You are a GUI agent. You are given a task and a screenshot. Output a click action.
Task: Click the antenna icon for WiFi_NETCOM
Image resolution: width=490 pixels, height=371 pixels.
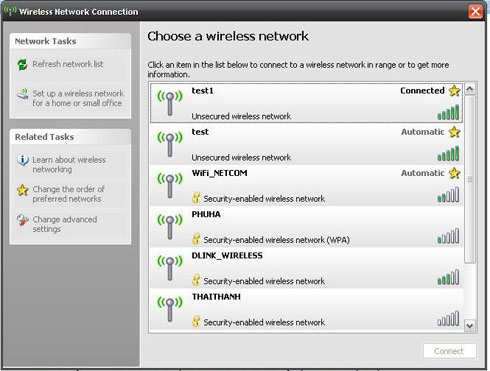coord(170,186)
